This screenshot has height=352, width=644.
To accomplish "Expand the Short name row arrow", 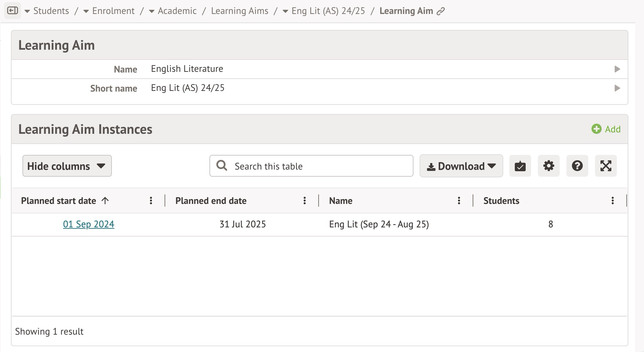I will (x=617, y=88).
